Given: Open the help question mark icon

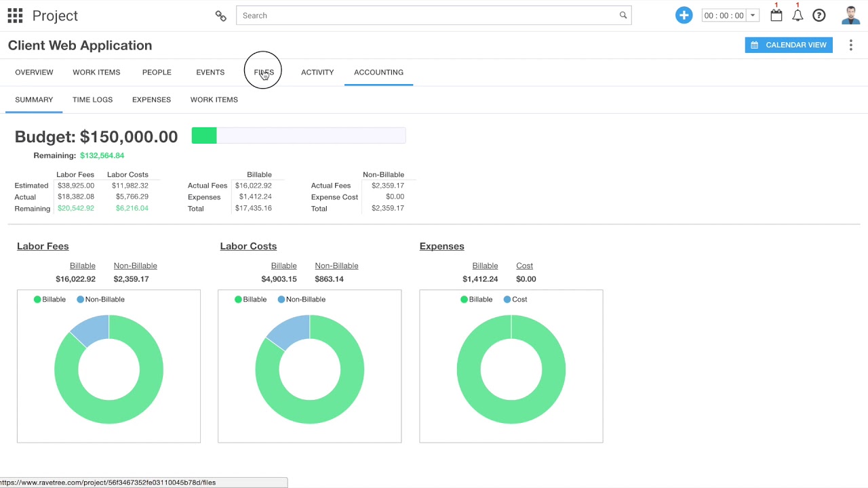Looking at the screenshot, I should 819,16.
